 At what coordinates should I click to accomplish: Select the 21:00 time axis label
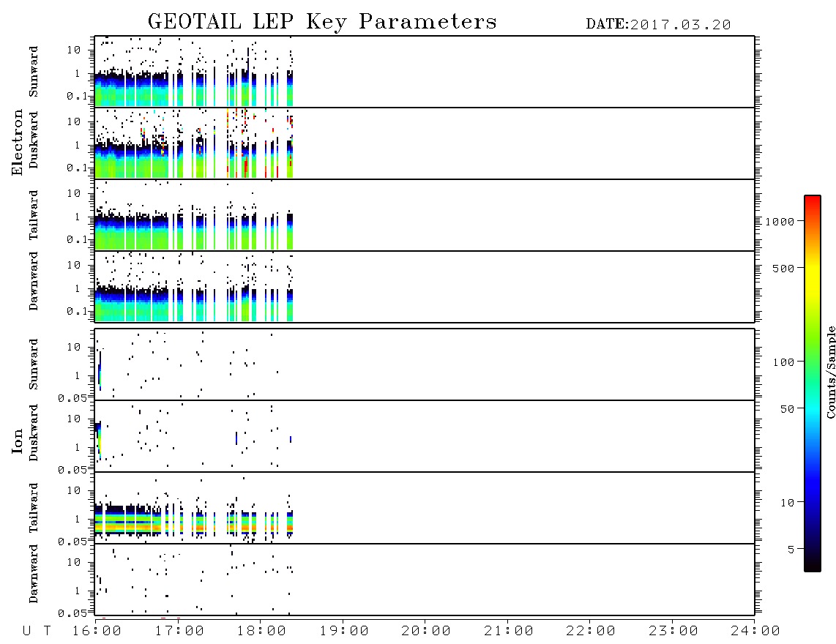509,632
